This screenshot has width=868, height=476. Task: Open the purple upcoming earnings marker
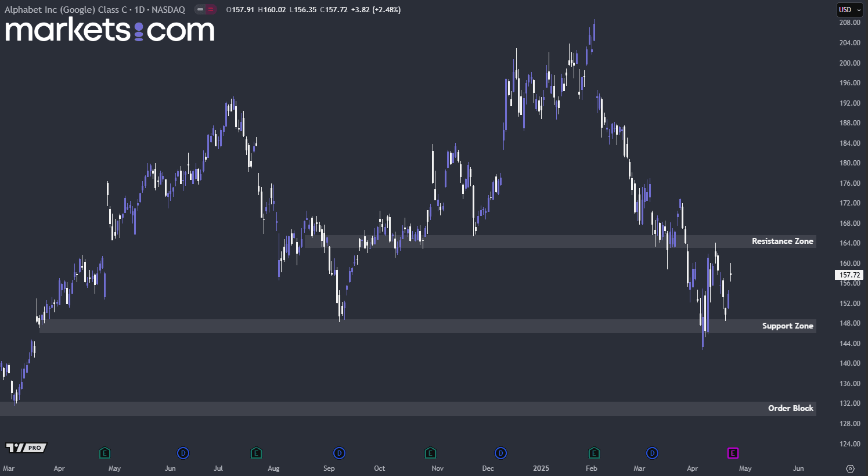pos(733,453)
